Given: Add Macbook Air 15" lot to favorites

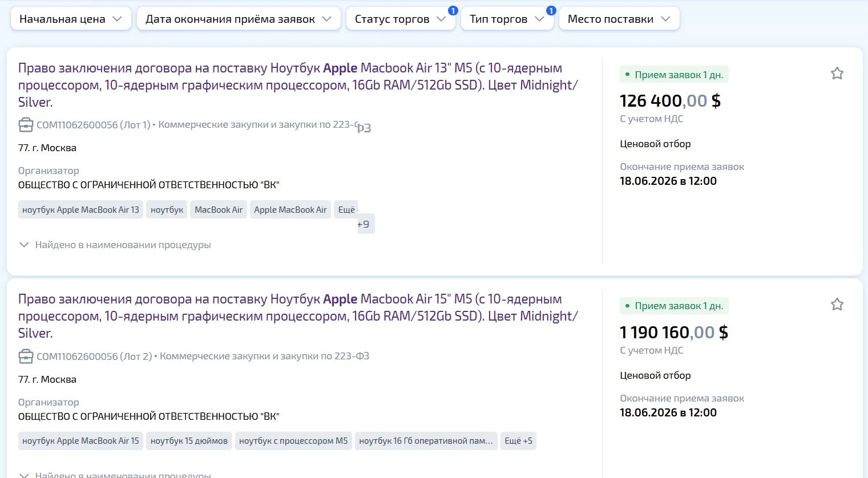Looking at the screenshot, I should pyautogui.click(x=837, y=305).
